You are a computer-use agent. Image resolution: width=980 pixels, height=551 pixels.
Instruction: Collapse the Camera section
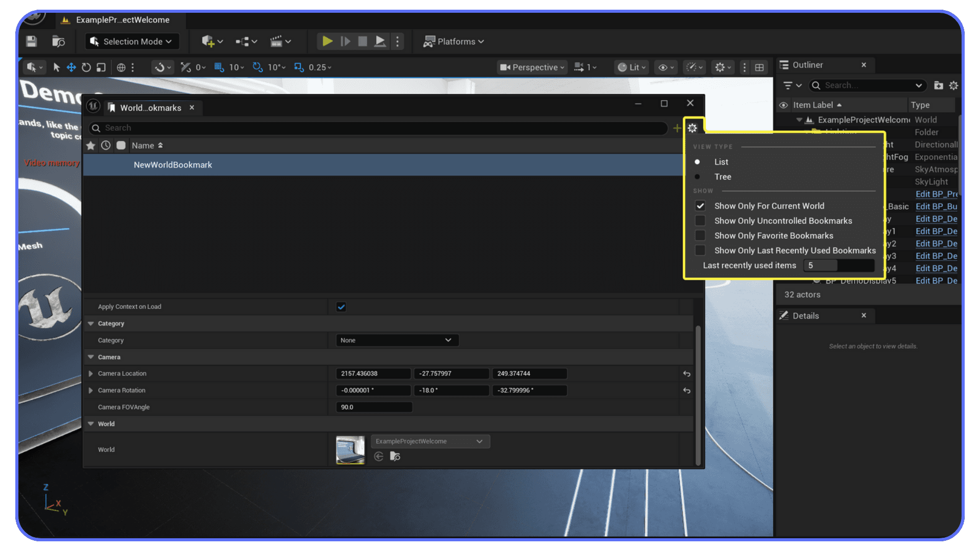coord(91,357)
